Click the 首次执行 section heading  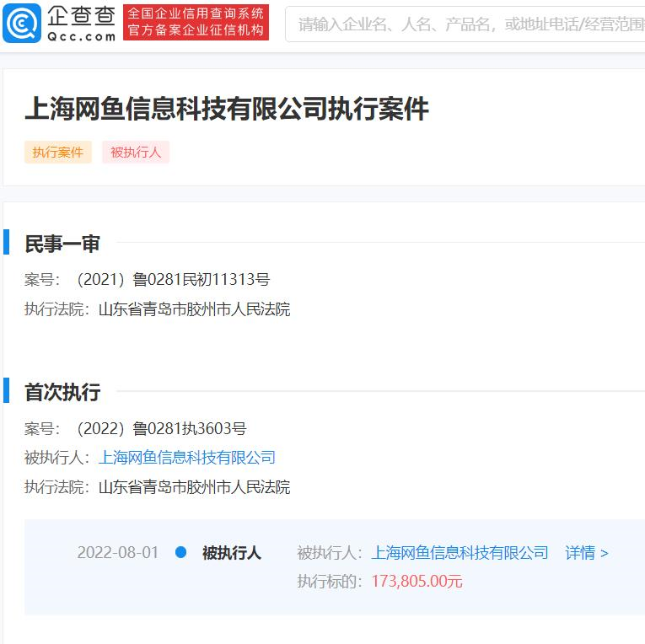[62, 392]
